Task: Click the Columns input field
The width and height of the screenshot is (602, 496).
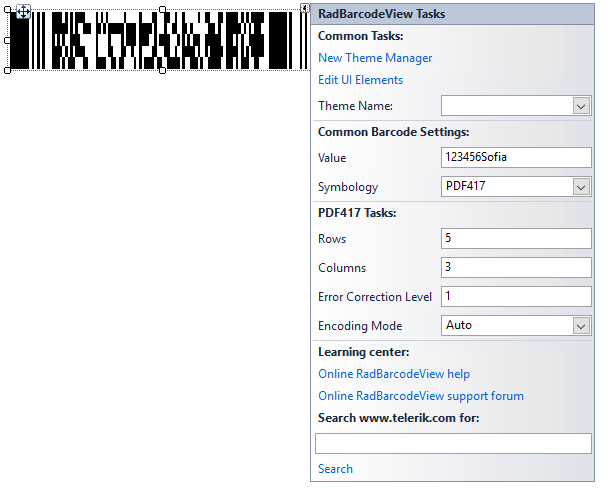Action: tap(516, 268)
